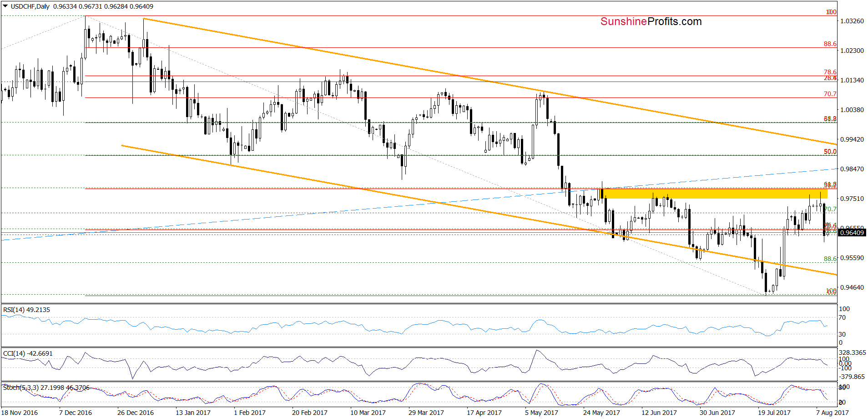Click the 0.98470 price axis label
The width and height of the screenshot is (868, 419).
[x=852, y=169]
